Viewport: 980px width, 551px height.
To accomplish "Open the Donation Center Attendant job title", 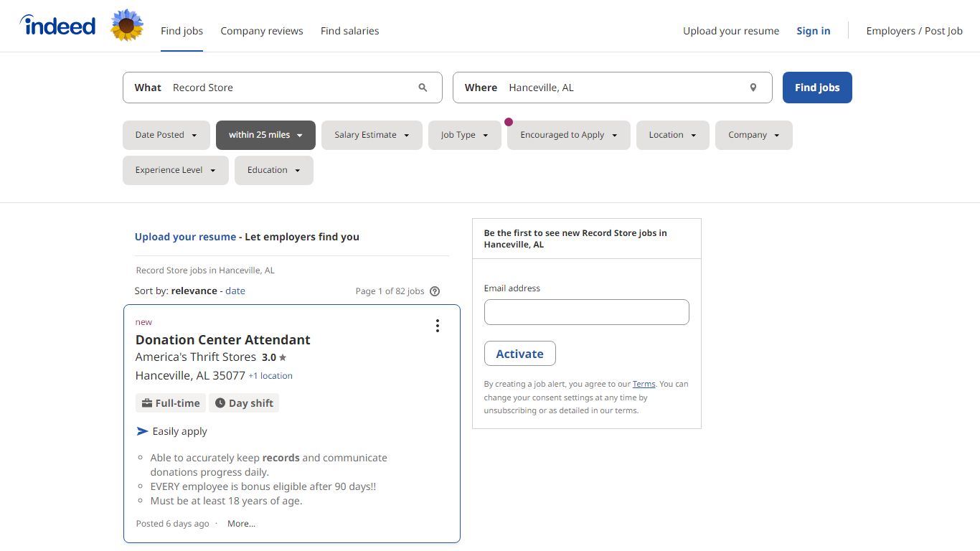I will click(x=223, y=340).
